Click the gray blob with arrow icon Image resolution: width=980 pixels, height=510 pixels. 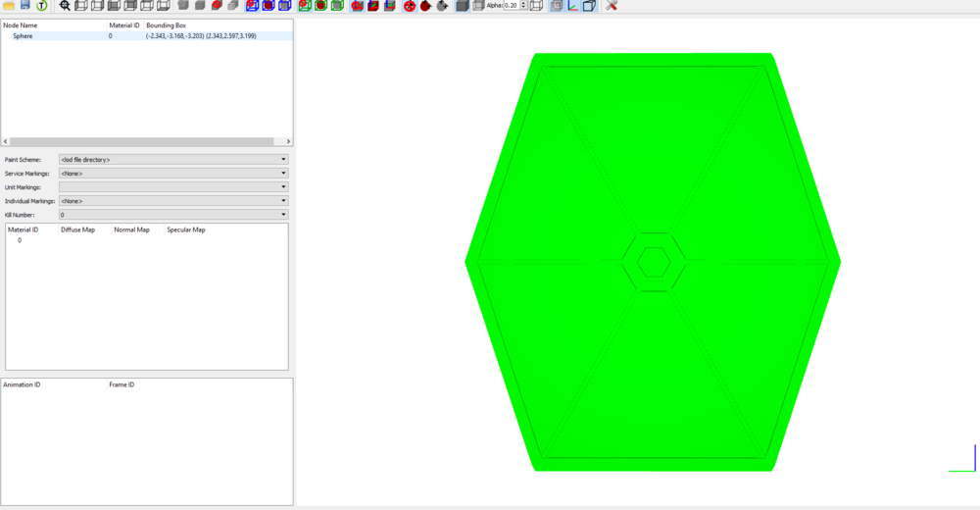point(442,6)
